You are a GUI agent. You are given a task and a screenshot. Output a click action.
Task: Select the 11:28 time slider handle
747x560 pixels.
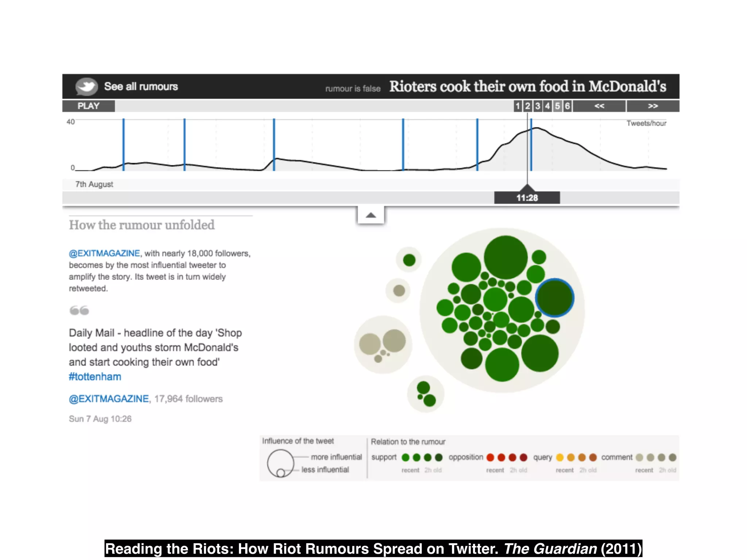tap(527, 197)
